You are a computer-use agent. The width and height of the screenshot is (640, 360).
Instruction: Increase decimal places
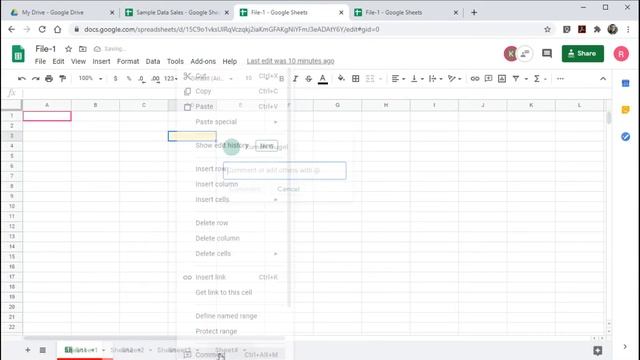tap(156, 78)
